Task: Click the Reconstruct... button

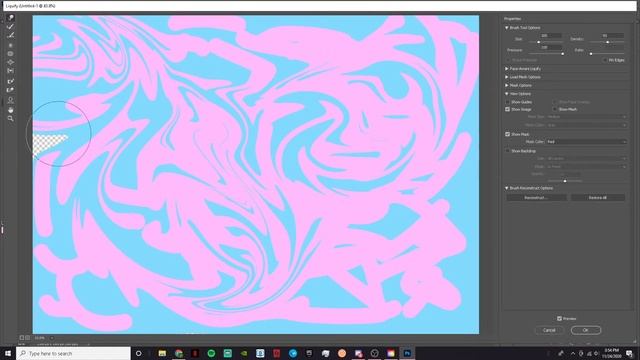Action: [x=536, y=198]
